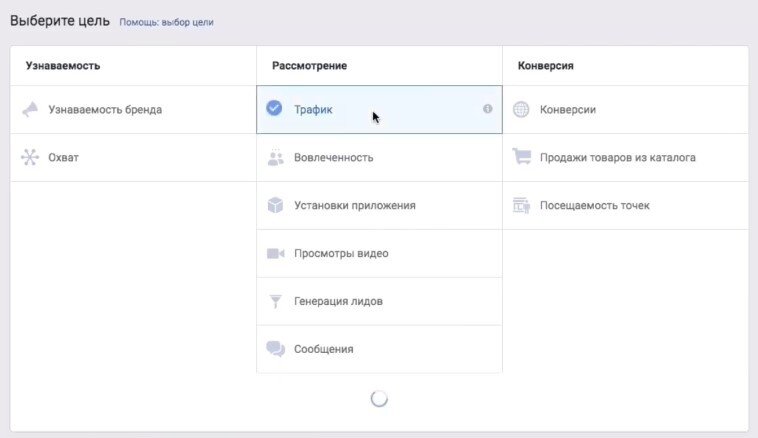
Task: Pick the Установки приложения objective
Action: (x=379, y=205)
